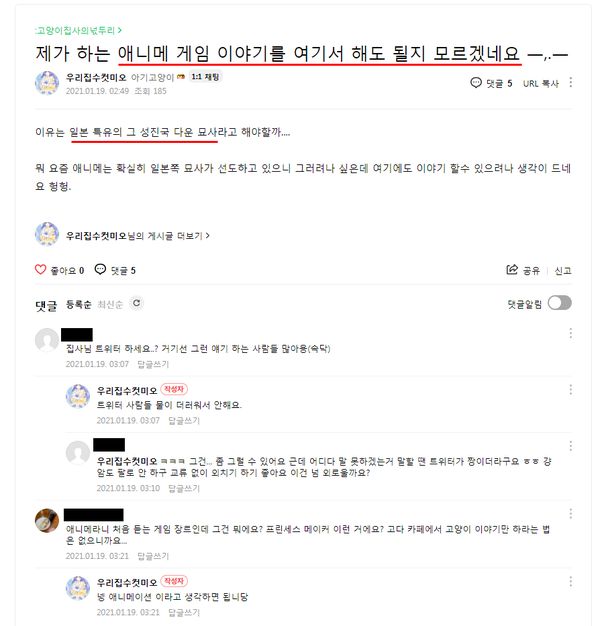The width and height of the screenshot is (600, 626).
Task: Sort comments by 등록순
Action: (x=79, y=305)
